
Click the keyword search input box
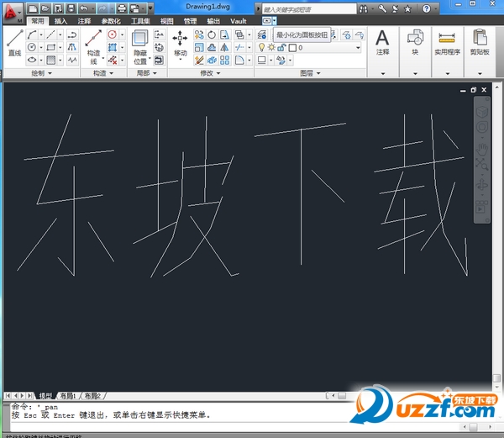tap(302, 8)
